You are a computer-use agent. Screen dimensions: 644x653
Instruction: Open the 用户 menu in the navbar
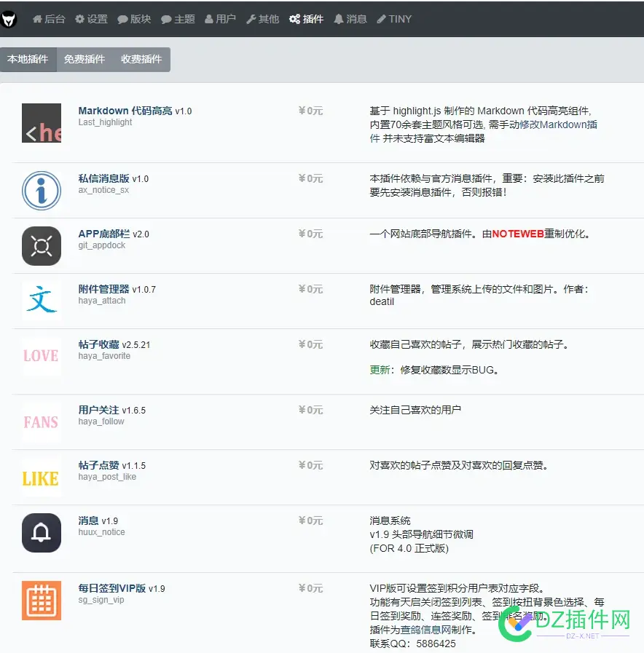(220, 19)
